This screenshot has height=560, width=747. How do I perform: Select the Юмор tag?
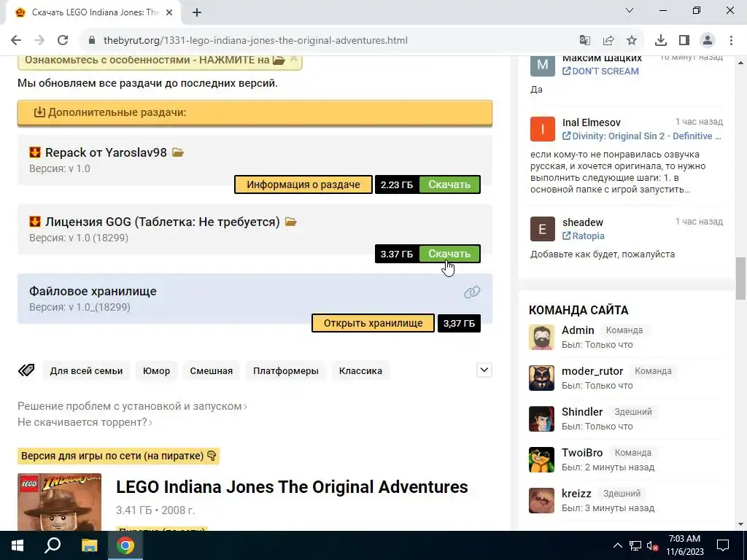click(x=156, y=371)
